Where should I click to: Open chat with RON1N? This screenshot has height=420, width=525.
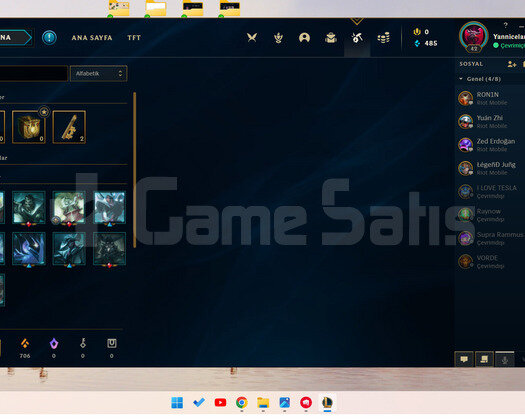pos(491,98)
